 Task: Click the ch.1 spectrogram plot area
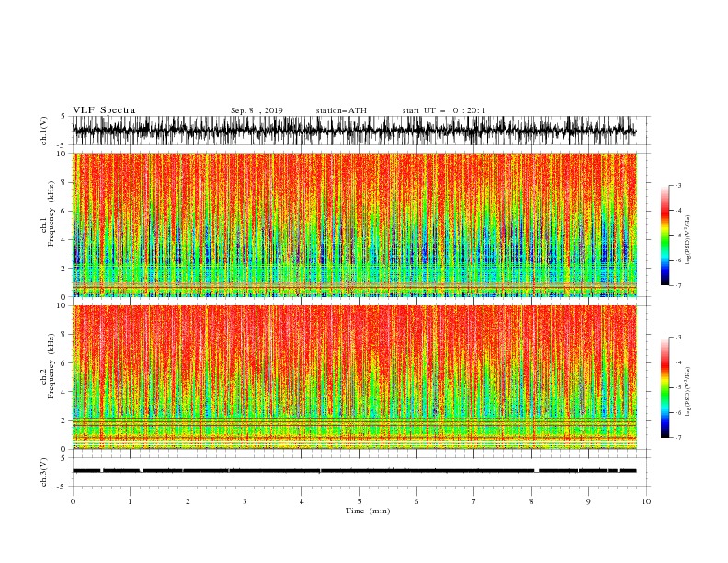(x=355, y=224)
